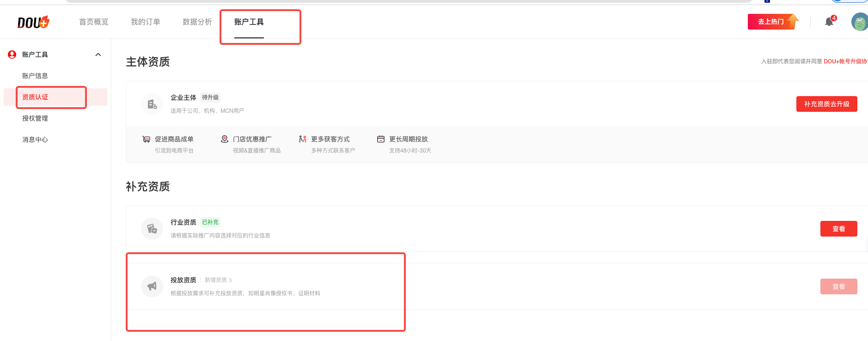
Task: Collapse the 账户工具 sidebar section
Action: click(98, 55)
